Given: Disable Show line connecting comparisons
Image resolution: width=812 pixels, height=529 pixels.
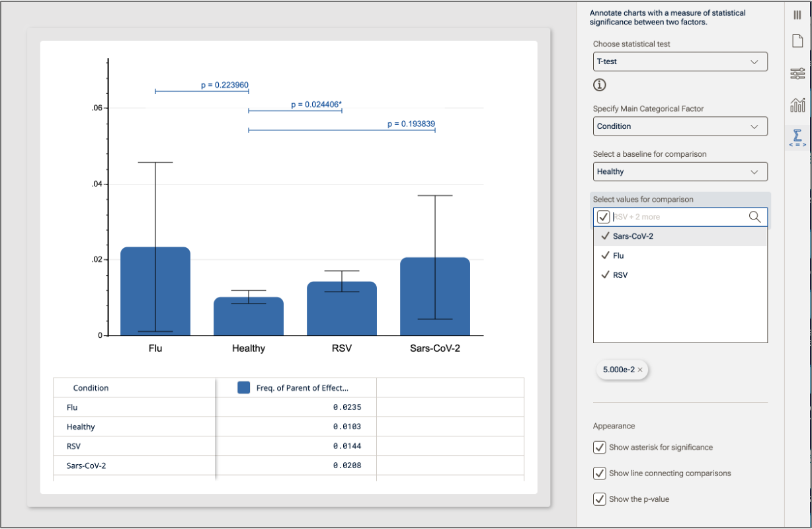Looking at the screenshot, I should pos(600,473).
